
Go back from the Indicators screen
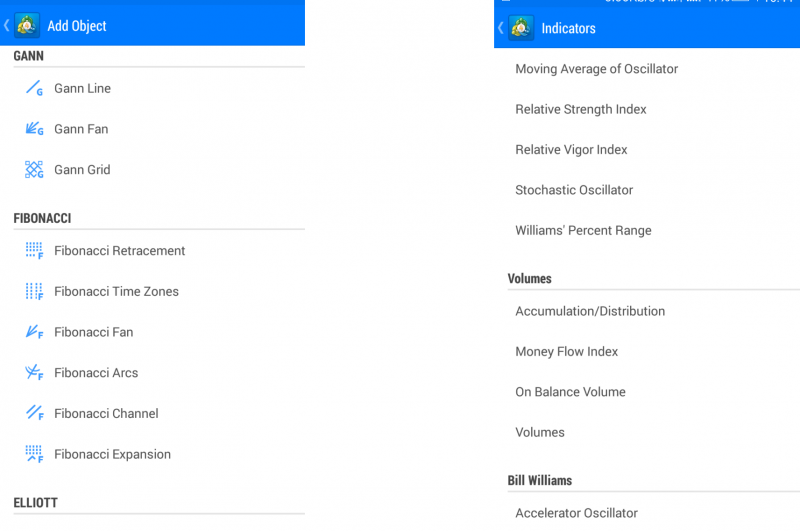501,28
